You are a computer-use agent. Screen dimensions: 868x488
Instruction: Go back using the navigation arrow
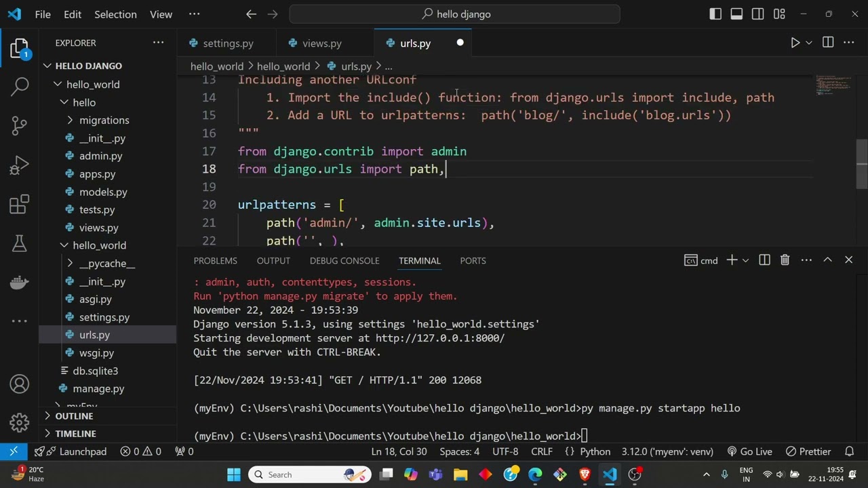tap(251, 14)
